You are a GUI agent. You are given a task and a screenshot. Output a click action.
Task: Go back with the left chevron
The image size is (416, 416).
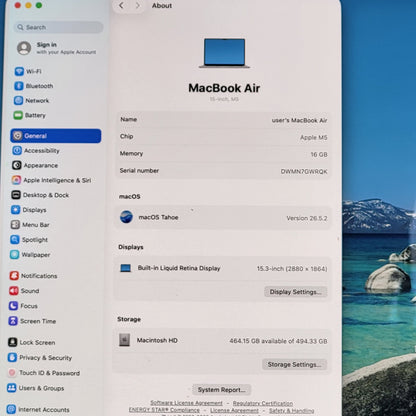click(x=121, y=5)
